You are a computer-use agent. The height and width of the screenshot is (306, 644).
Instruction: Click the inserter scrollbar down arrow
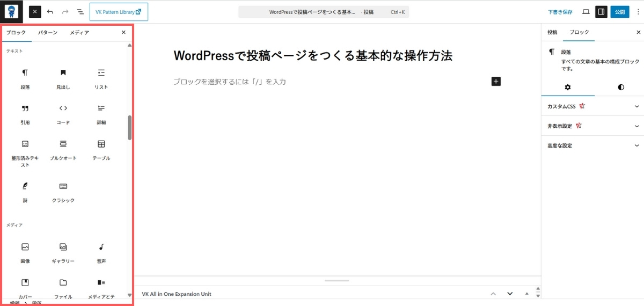coord(129,295)
